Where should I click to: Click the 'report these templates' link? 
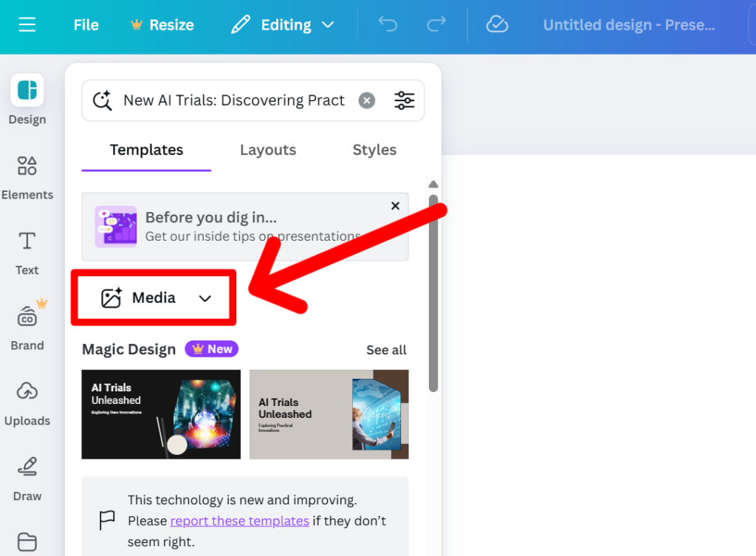click(x=240, y=521)
